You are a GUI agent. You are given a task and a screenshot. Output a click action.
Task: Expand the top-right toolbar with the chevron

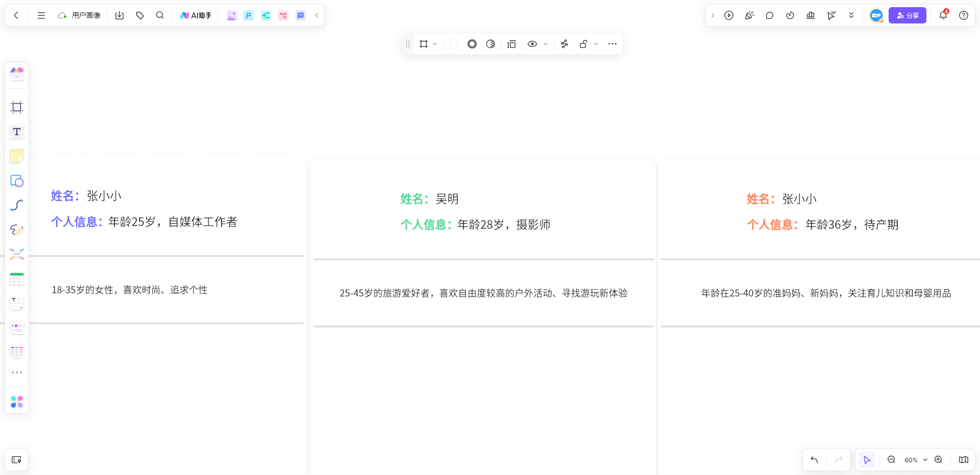tap(713, 15)
